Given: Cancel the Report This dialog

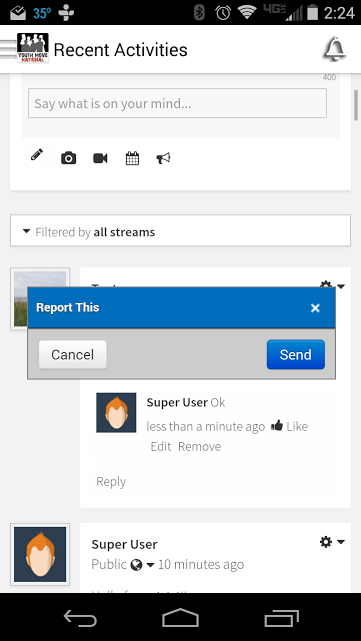Looking at the screenshot, I should coord(72,354).
